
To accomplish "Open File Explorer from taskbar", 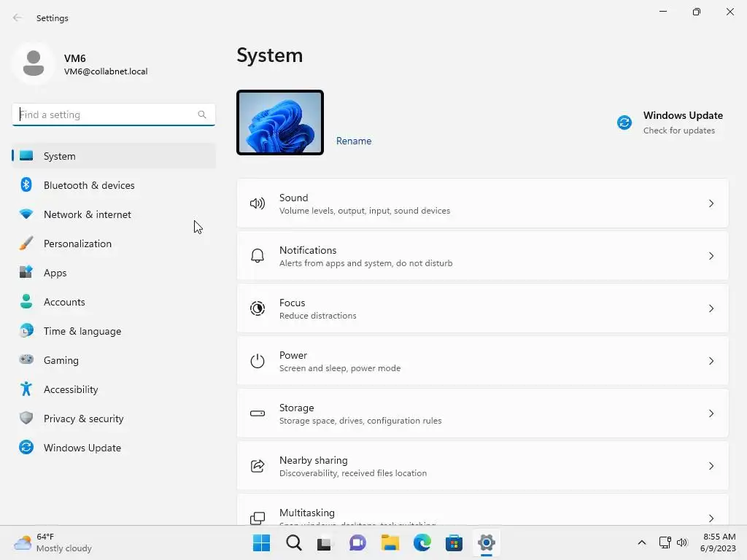I will (390, 542).
